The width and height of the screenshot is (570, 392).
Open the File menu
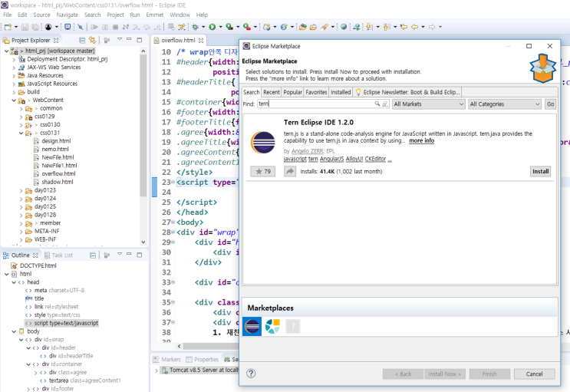[7, 15]
